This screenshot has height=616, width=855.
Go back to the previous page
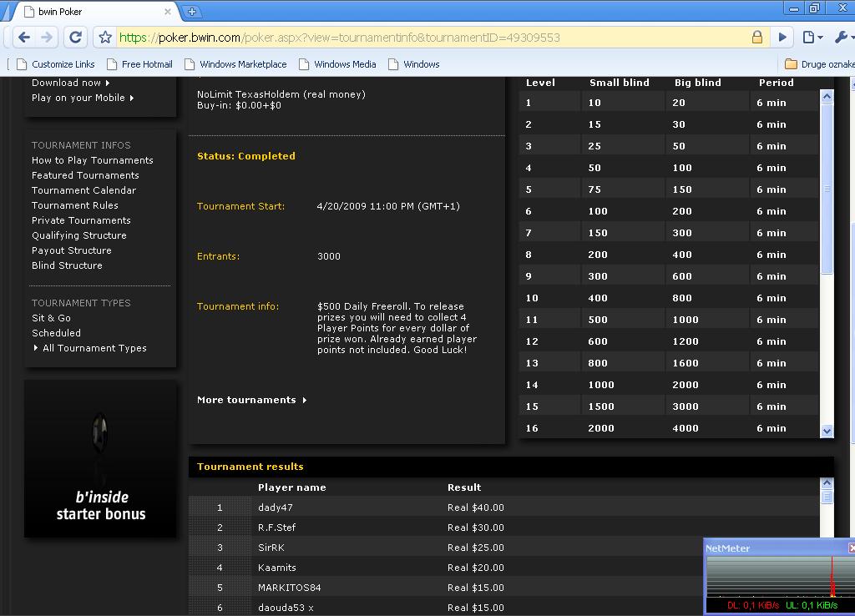pyautogui.click(x=24, y=37)
